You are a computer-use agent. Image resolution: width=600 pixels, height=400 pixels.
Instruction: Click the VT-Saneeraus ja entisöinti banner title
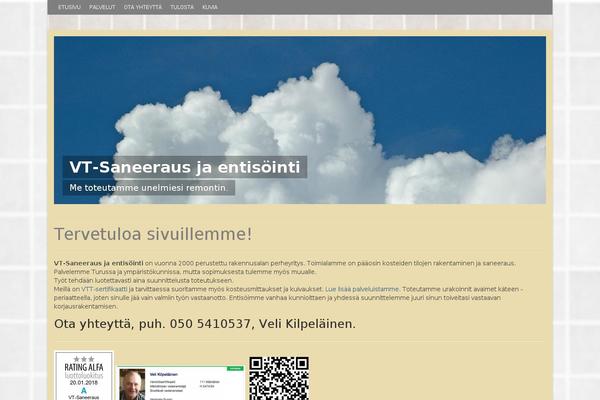(x=185, y=167)
